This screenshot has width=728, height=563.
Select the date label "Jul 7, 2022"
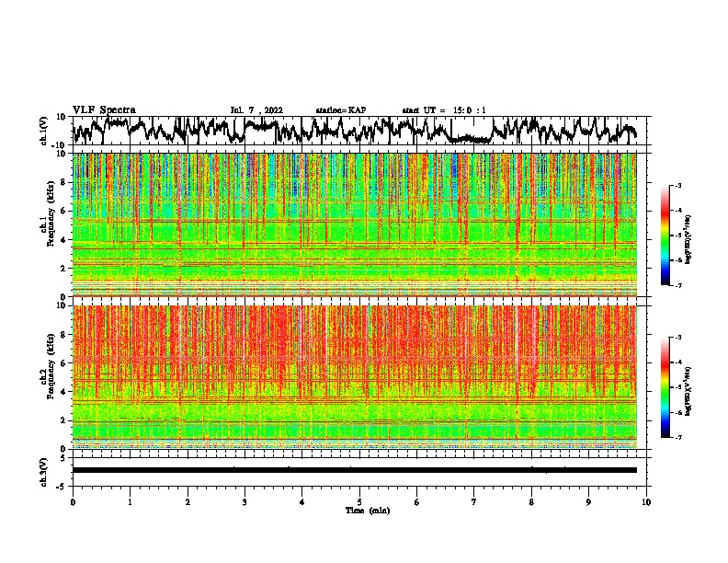click(256, 110)
